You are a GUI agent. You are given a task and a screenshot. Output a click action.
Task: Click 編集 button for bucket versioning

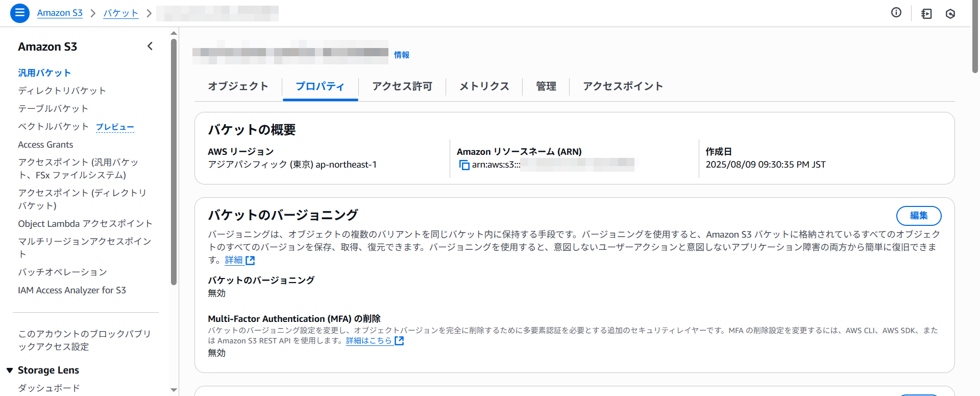[x=918, y=216]
